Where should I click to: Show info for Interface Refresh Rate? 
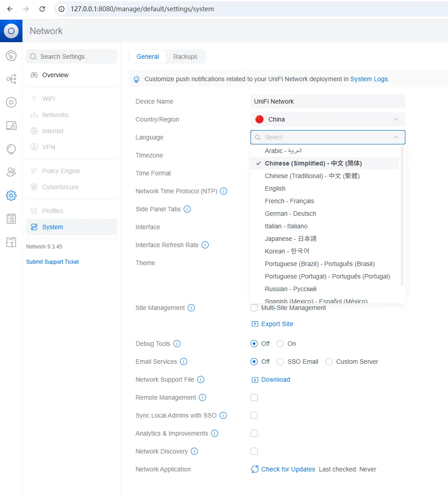click(205, 245)
